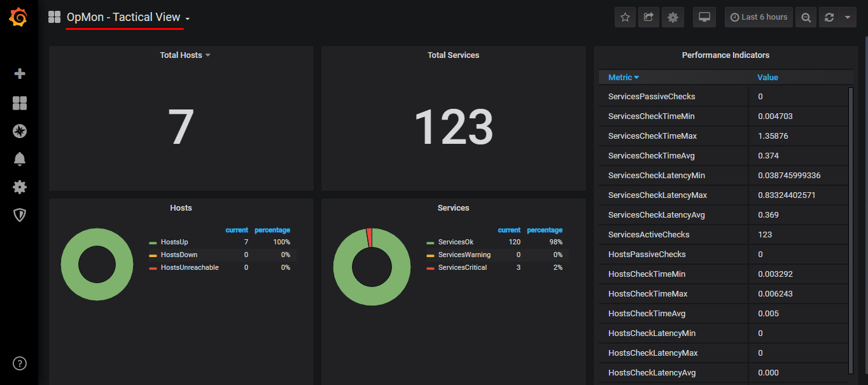868x385 pixels.
Task: Open the Explore compass icon
Action: coord(20,131)
